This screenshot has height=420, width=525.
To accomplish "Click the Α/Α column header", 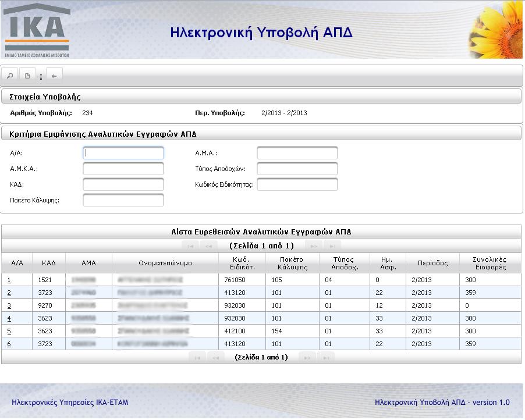I will [x=17, y=263].
